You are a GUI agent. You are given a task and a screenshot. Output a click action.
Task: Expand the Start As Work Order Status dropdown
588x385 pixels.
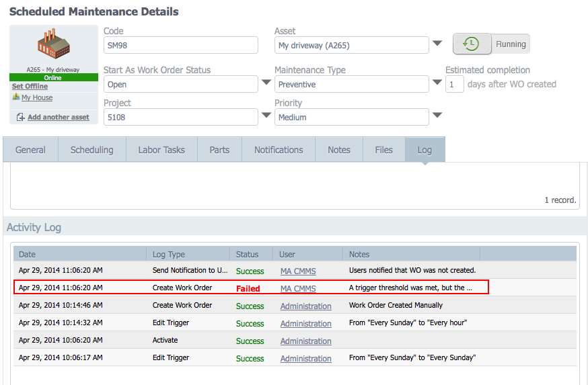click(x=266, y=83)
